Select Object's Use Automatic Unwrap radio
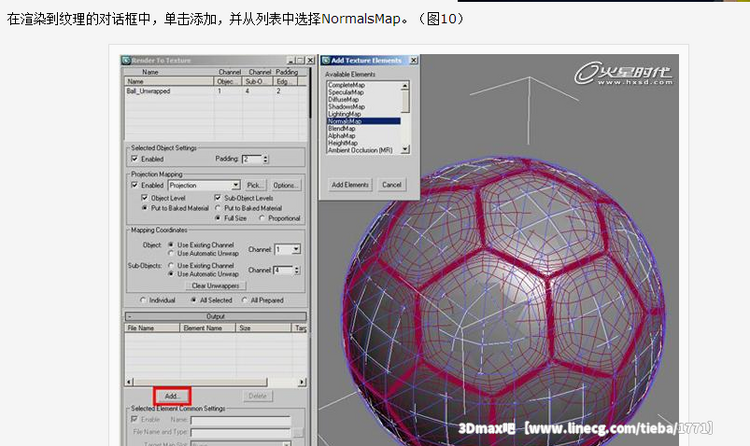 click(x=171, y=253)
